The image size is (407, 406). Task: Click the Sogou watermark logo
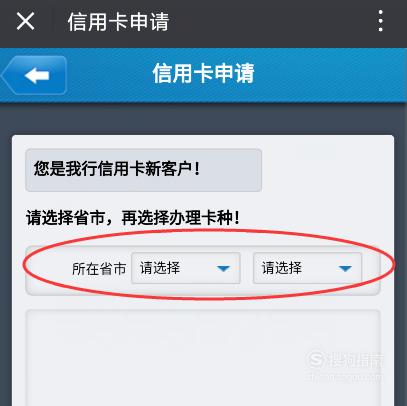click(344, 365)
